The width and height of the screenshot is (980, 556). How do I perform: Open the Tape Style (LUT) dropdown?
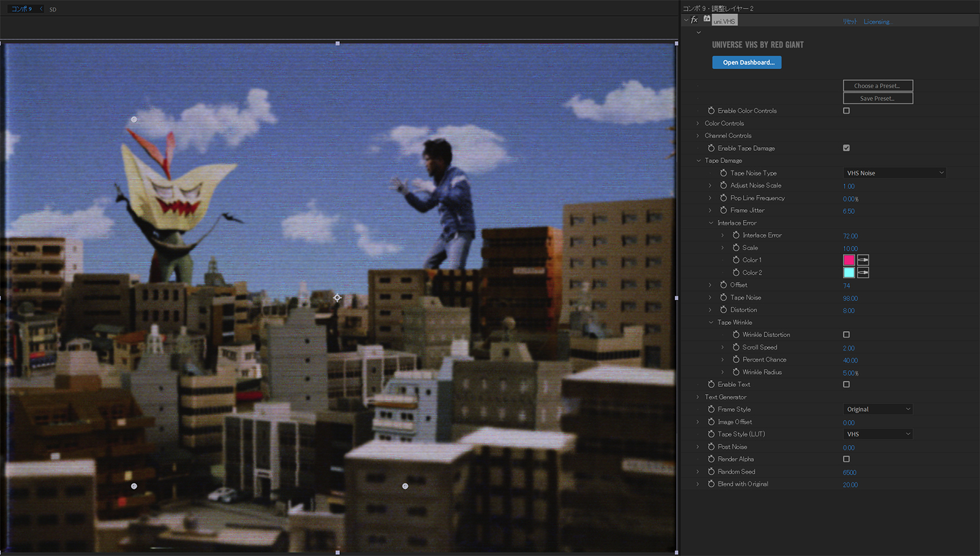coord(878,434)
